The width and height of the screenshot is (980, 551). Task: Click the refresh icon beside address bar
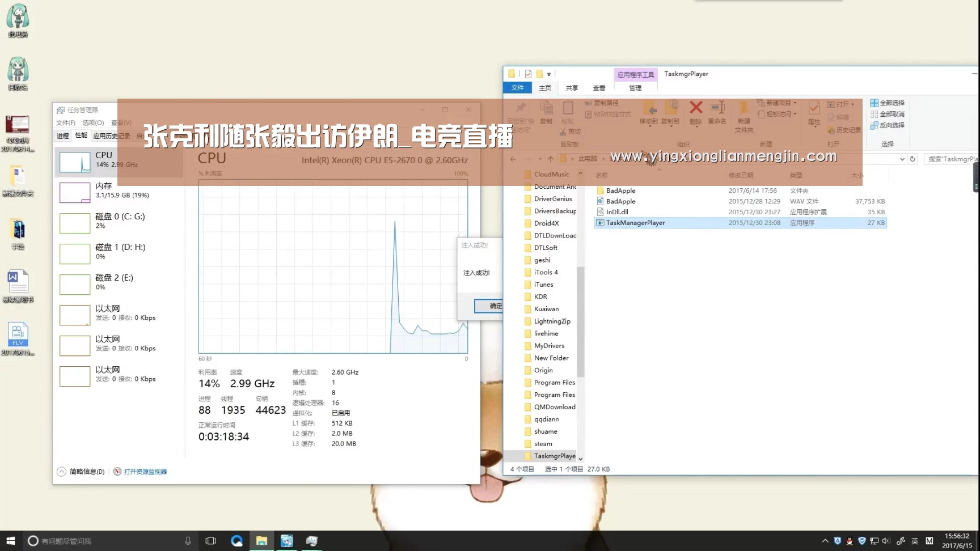(x=913, y=159)
